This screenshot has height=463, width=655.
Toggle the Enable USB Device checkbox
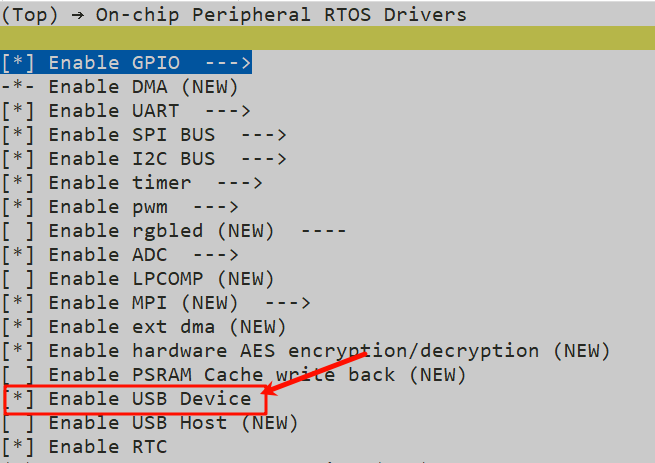pos(19,399)
